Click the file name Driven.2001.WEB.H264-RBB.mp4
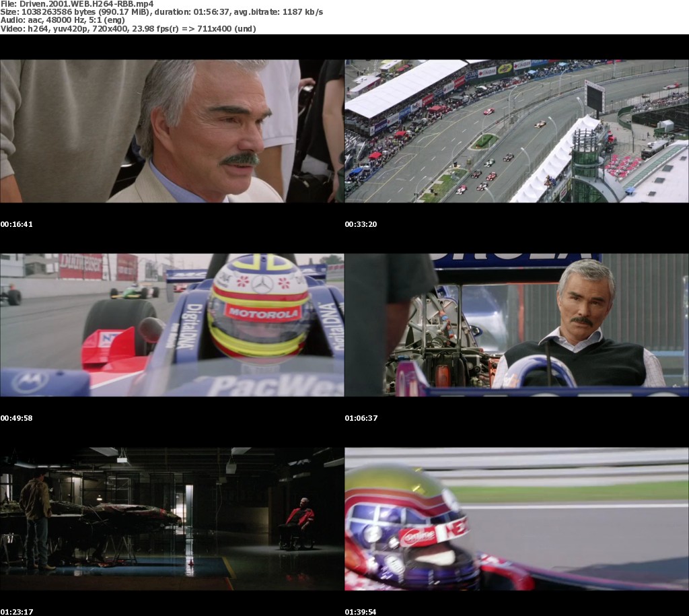 [87, 4]
